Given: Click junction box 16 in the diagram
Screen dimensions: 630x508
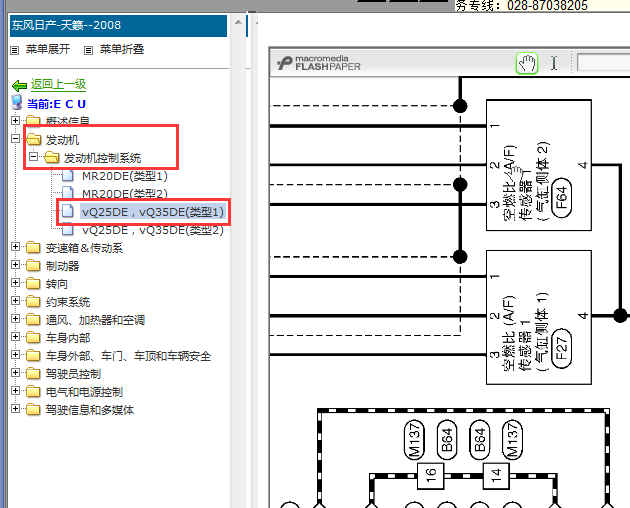Looking at the screenshot, I should pos(430,476).
